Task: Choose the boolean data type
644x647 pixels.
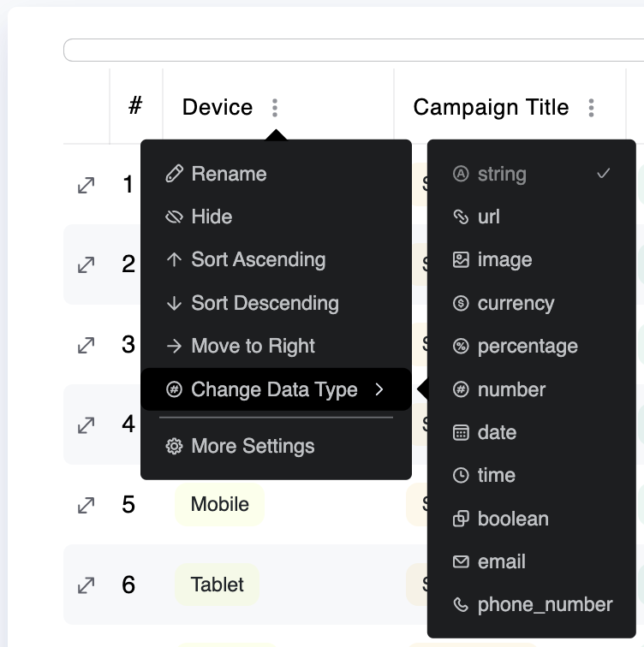Action: (531, 519)
